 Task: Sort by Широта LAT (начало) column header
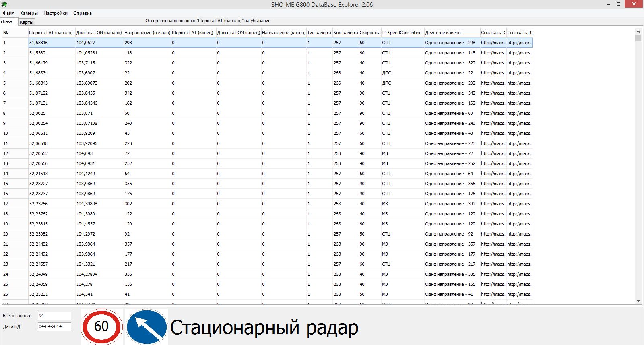(52, 33)
